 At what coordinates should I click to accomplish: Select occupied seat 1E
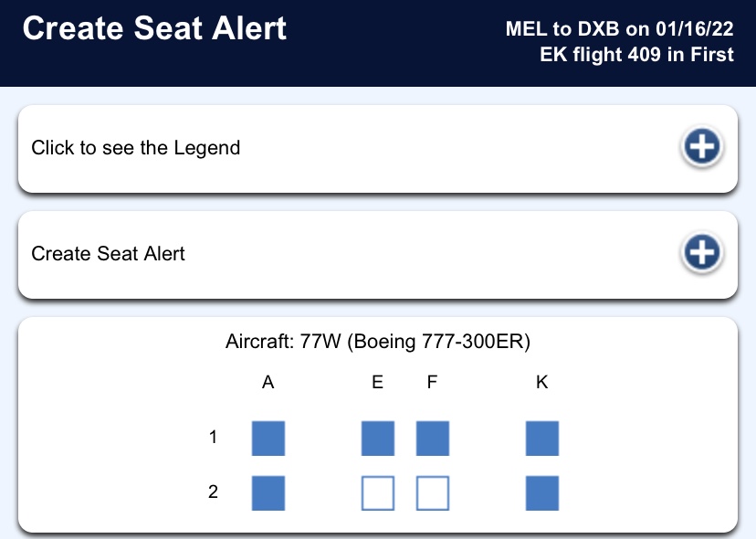(378, 439)
